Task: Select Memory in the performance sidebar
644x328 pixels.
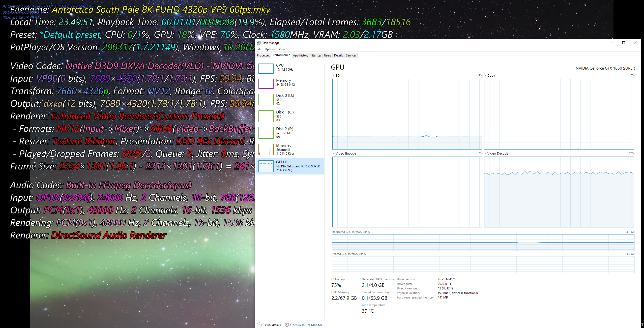Action: [x=290, y=83]
